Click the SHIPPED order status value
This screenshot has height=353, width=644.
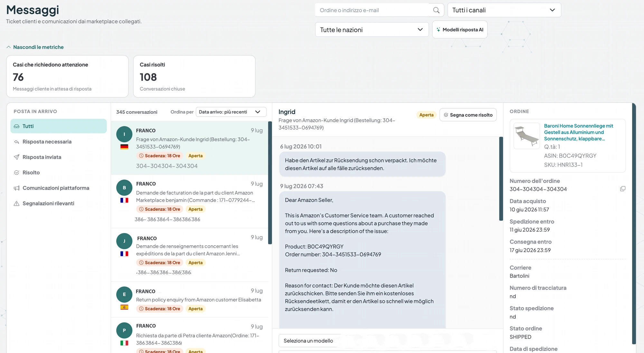coord(520,337)
